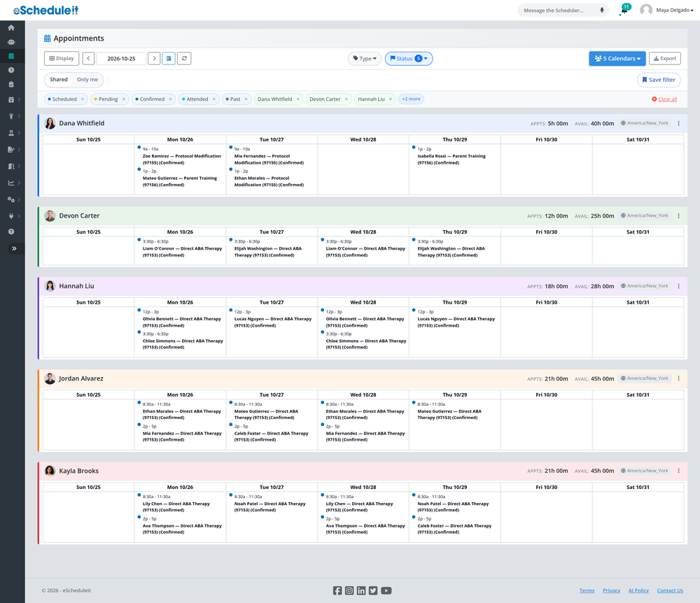Open the person figure sidebar icon
The width and height of the screenshot is (700, 603).
(x=11, y=116)
